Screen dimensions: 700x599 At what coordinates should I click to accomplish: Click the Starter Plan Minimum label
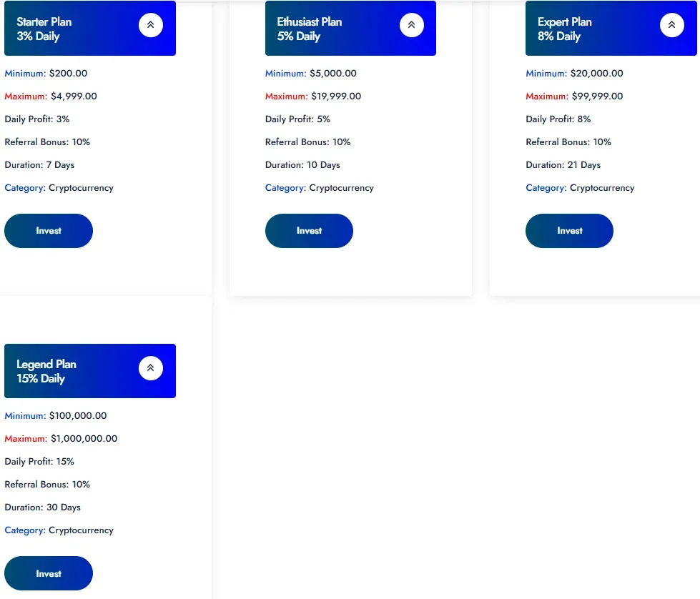coord(25,74)
